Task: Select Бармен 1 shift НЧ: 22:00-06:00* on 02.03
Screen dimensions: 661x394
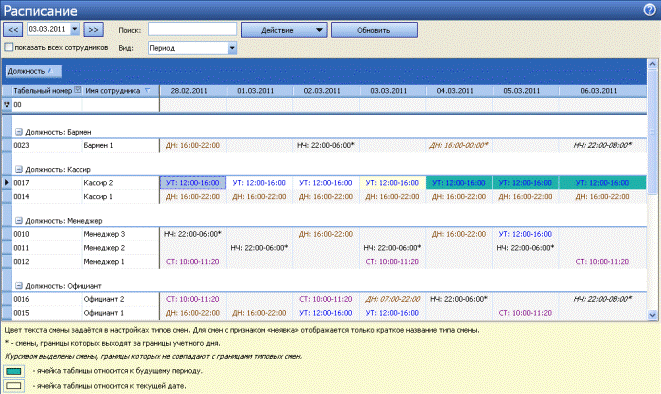Action: 326,145
